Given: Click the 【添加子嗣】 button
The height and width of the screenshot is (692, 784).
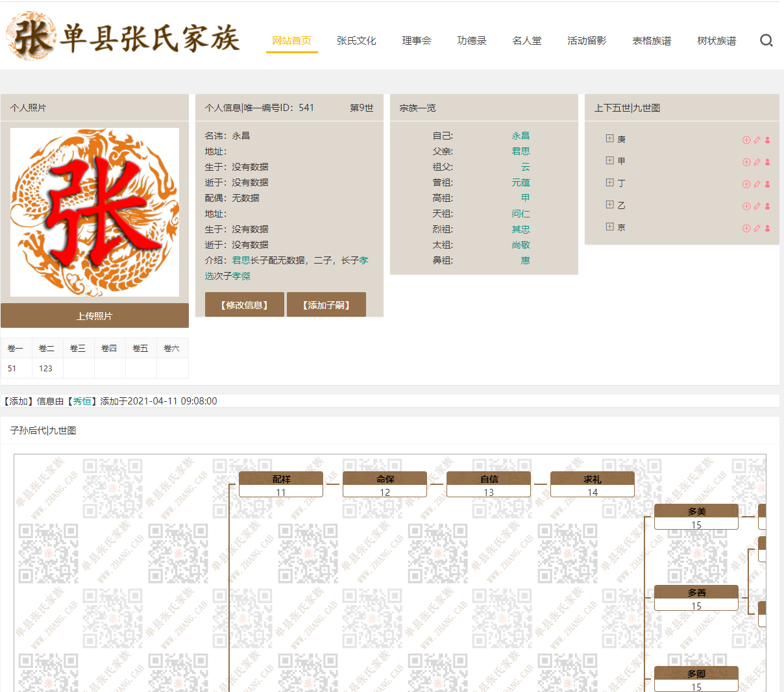Looking at the screenshot, I should point(326,304).
